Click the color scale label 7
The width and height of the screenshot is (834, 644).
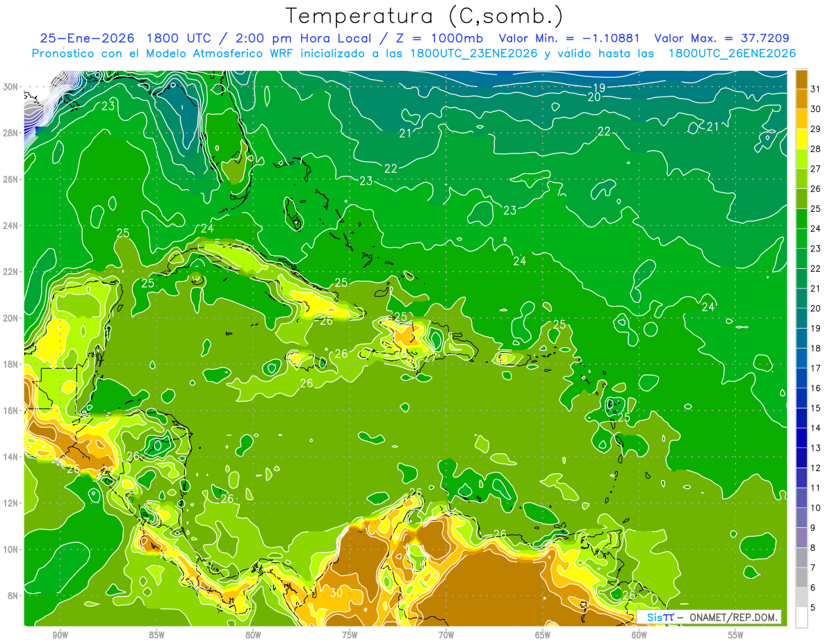pyautogui.click(x=814, y=568)
